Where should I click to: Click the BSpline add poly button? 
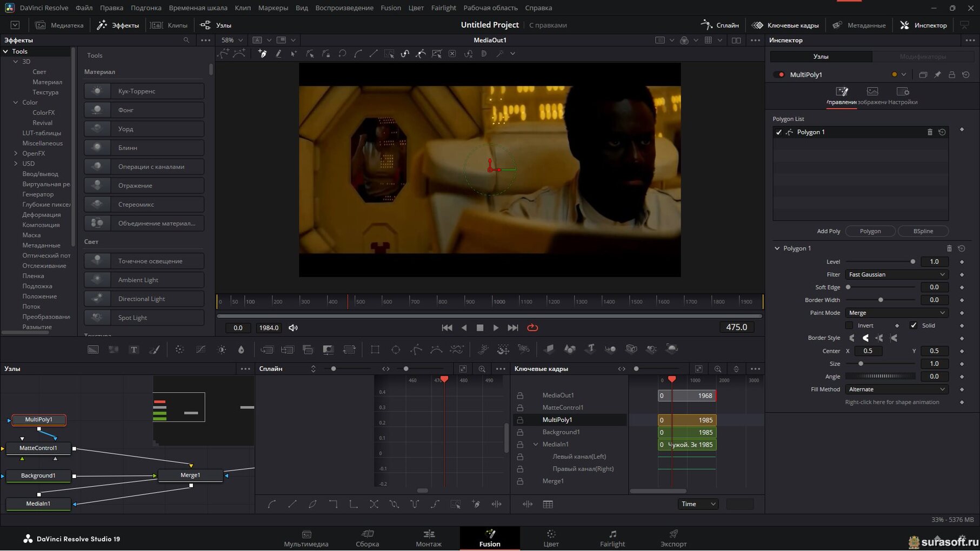coord(923,231)
